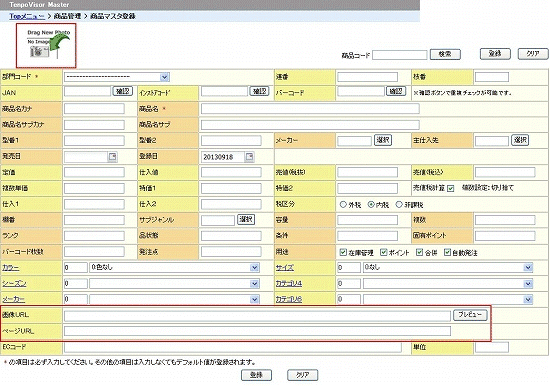Screen dimensions: 550x386
Task: Click the サイズ label link
Action: pos(284,267)
